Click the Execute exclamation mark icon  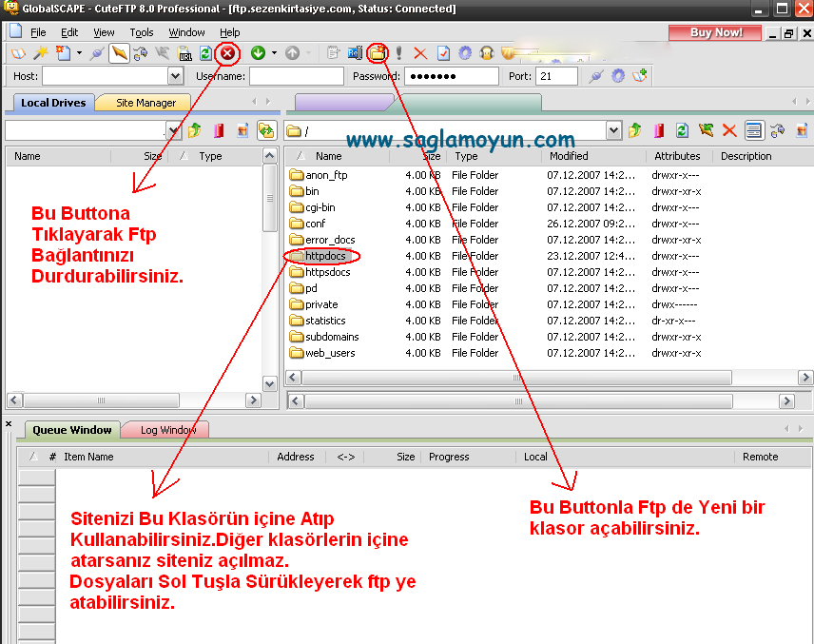click(x=398, y=53)
